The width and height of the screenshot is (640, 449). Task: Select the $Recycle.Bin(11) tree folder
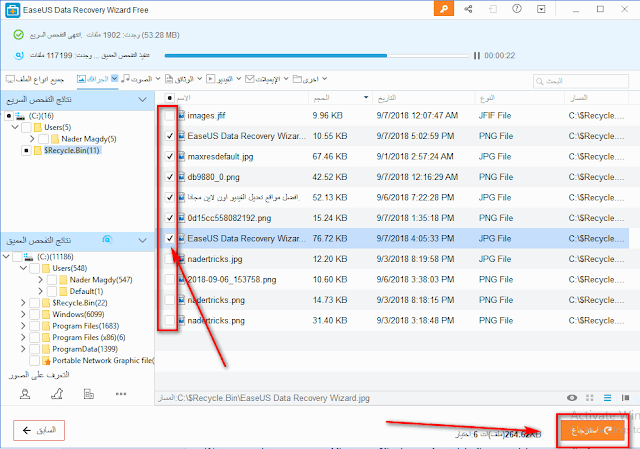pyautogui.click(x=72, y=150)
